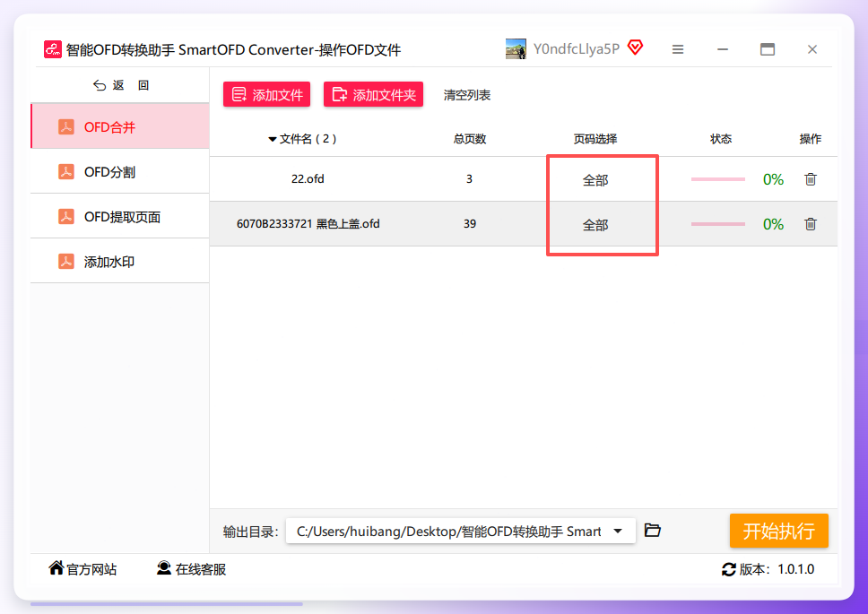Click the progress bar for 6070B2333721 file

[718, 224]
